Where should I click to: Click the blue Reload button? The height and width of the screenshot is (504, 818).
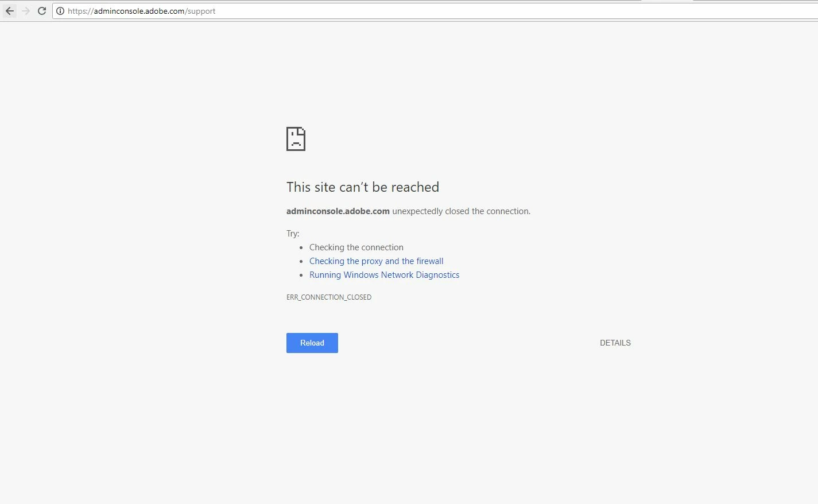(312, 343)
